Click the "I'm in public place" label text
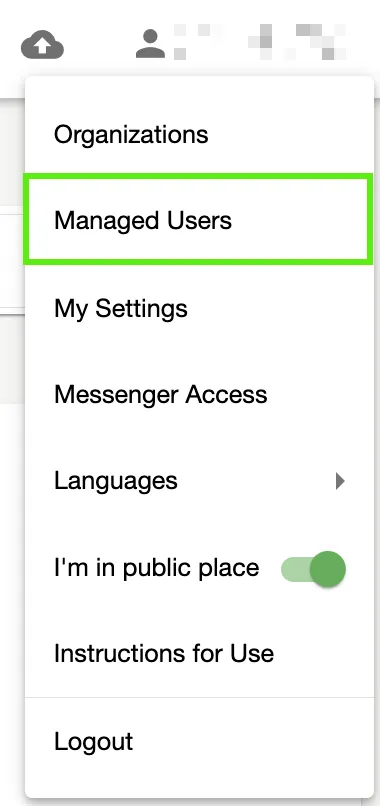This screenshot has width=380, height=806. click(x=156, y=568)
